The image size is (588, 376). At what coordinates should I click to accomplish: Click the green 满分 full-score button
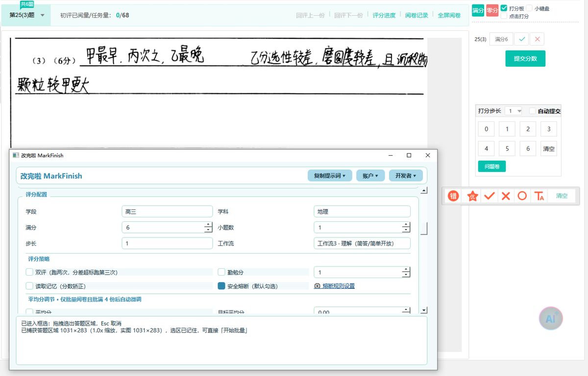tap(478, 10)
